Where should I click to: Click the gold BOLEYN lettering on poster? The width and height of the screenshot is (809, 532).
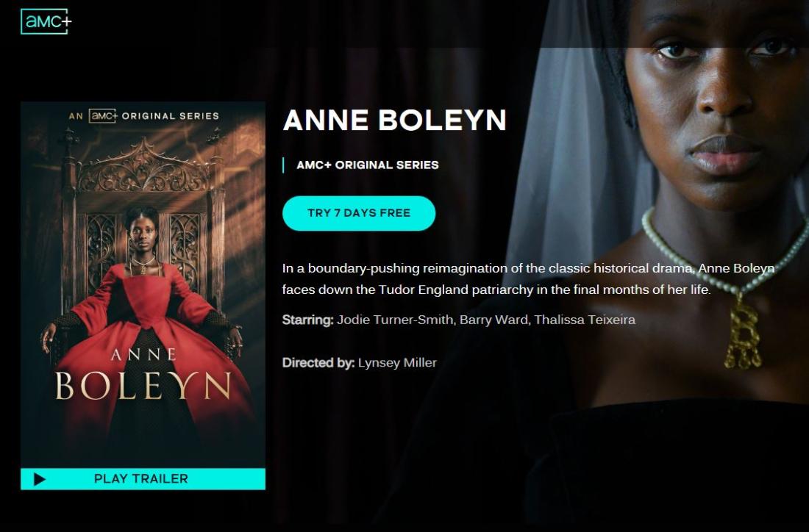point(143,386)
